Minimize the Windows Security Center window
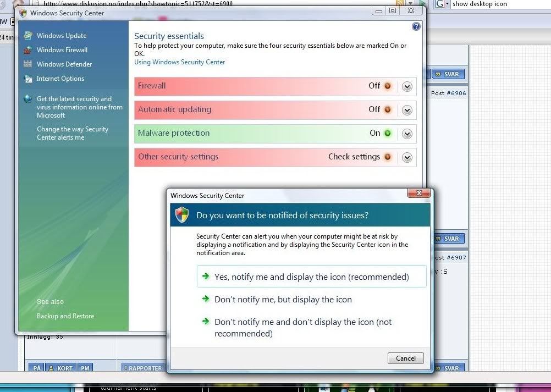The width and height of the screenshot is (551, 392). coord(378,11)
